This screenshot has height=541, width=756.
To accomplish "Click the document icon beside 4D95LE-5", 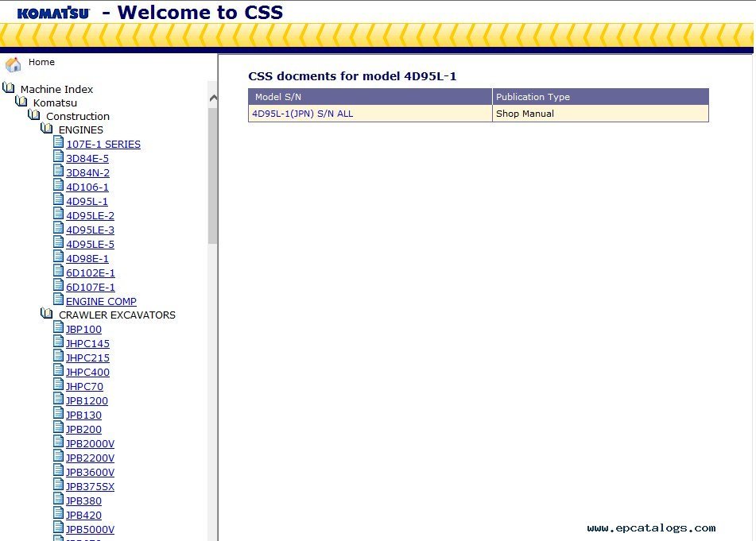I will [58, 242].
